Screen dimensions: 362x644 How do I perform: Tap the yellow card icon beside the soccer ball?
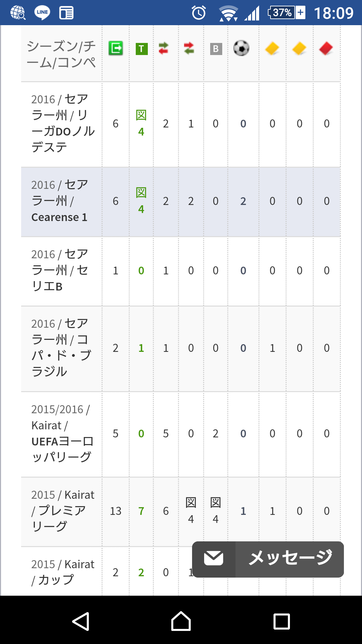point(272,48)
